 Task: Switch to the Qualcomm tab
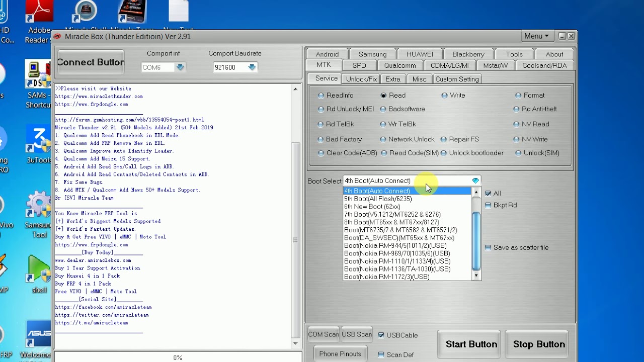pos(400,65)
